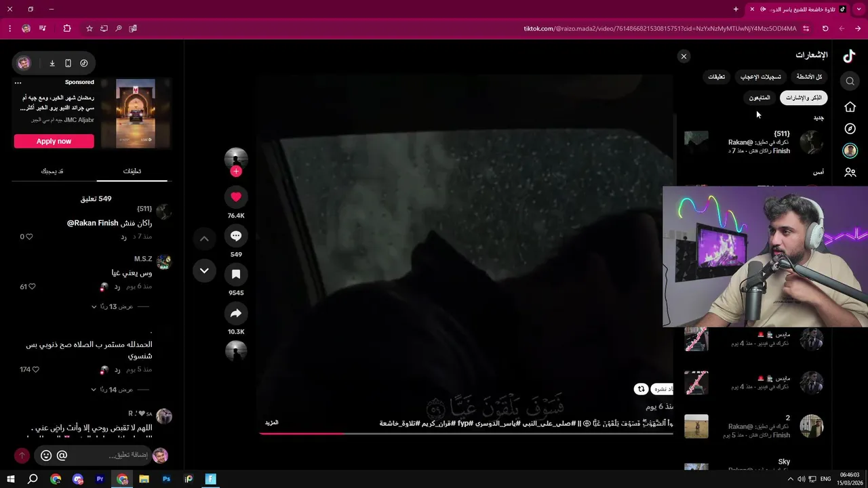
Task: Go to next video with down arrow
Action: coord(204,270)
